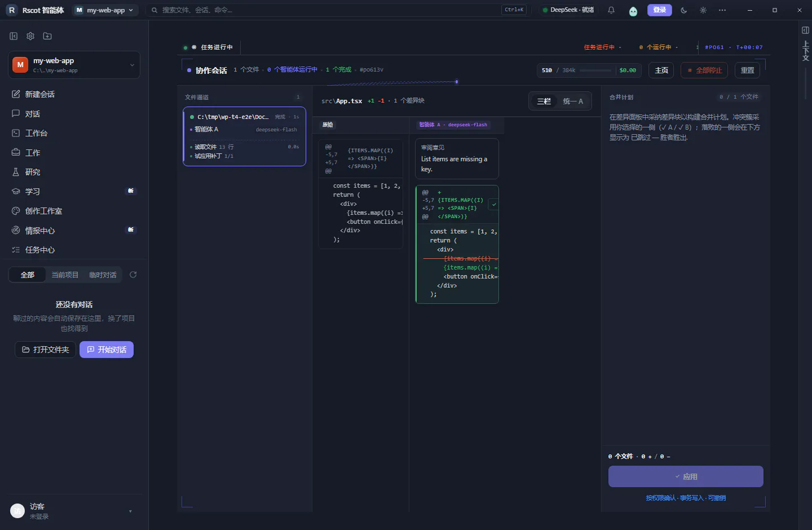812x530 pixels.
Task: Click the green egg mascot avatar
Action: click(x=633, y=11)
